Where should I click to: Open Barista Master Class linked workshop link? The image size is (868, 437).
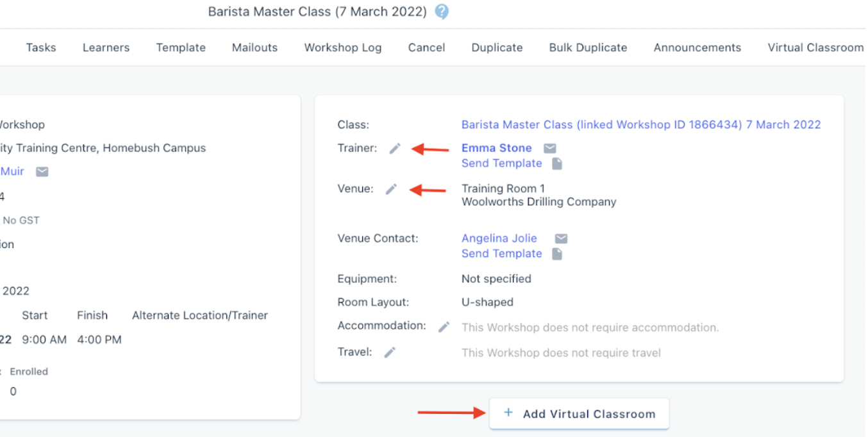click(x=641, y=124)
